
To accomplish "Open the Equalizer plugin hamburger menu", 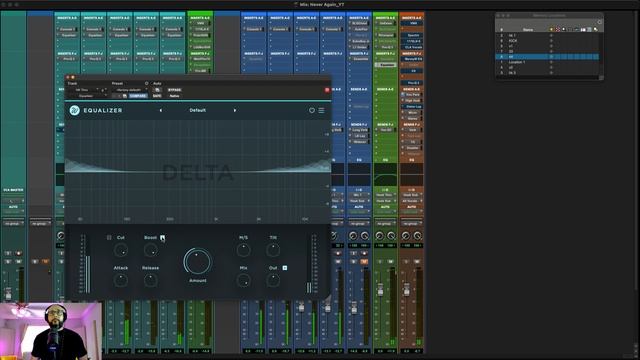I will tap(322, 110).
